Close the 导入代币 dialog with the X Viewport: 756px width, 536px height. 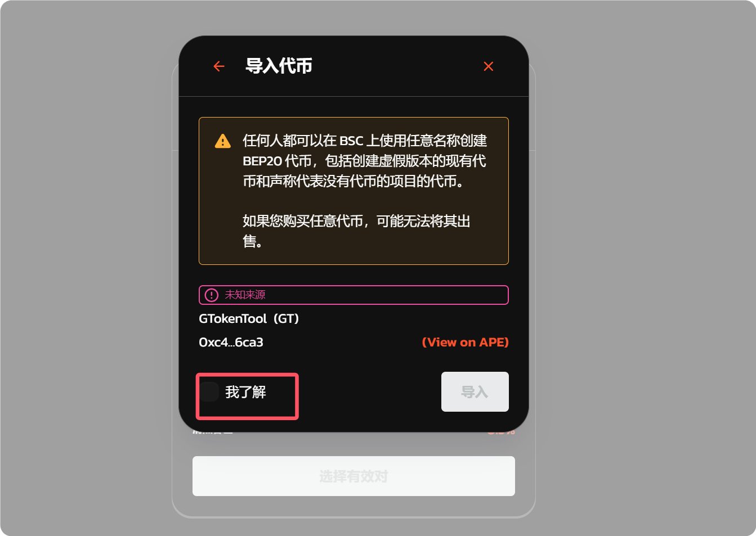coord(489,66)
